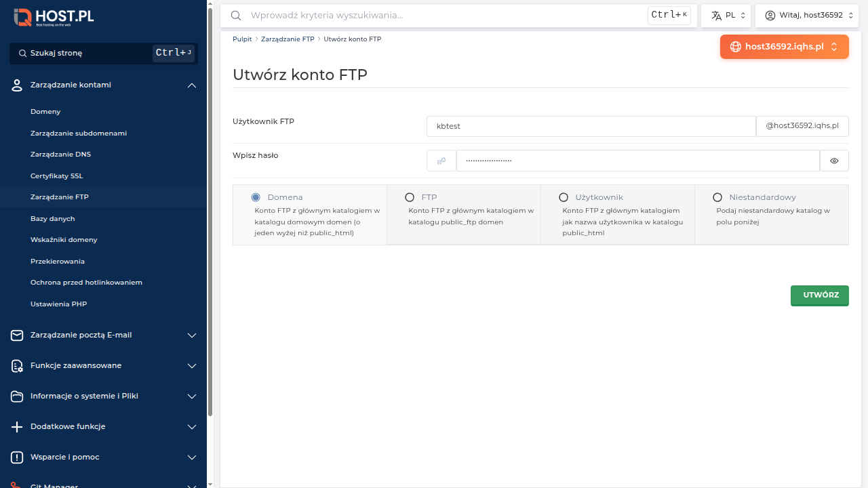The height and width of the screenshot is (488, 868).
Task: Expand Funkcje zaawansowane chevron
Action: pyautogui.click(x=192, y=365)
